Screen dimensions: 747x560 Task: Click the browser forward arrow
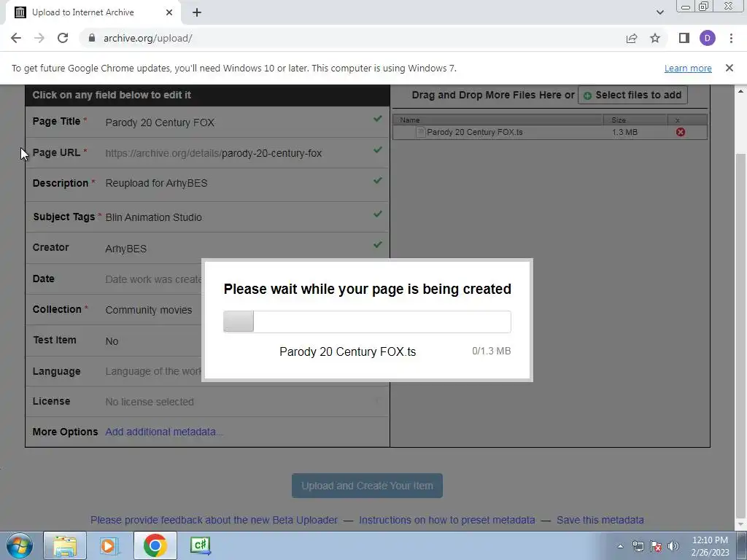coord(39,38)
